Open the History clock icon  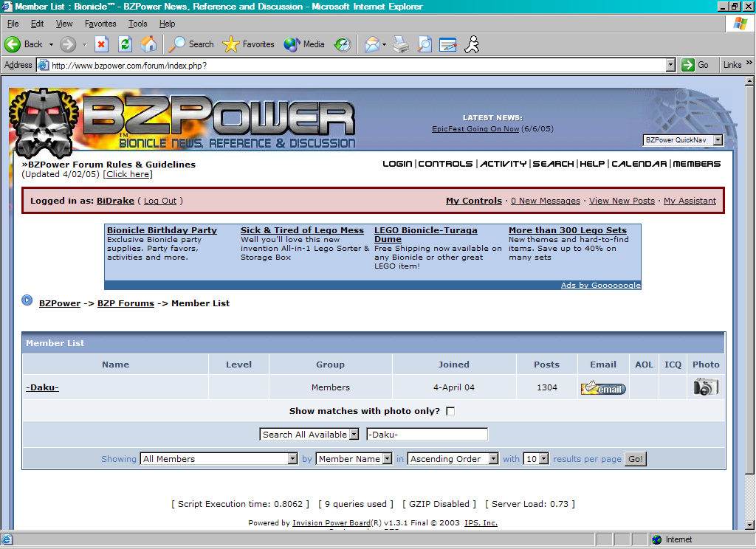click(x=343, y=44)
